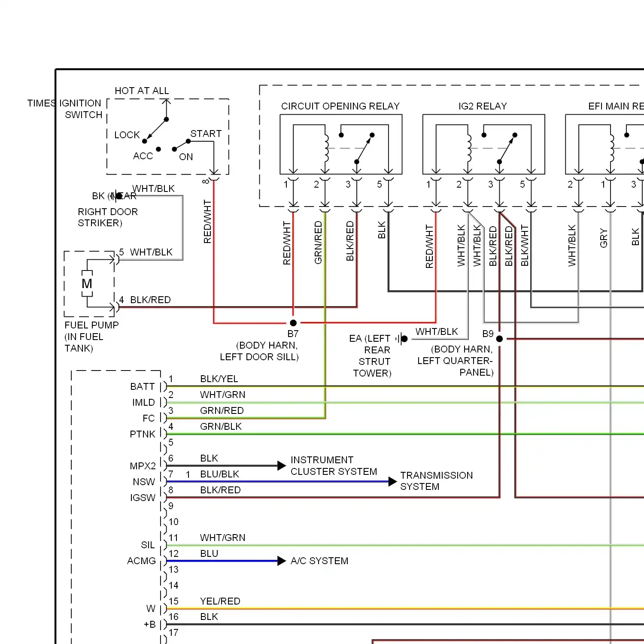Click the EA ground symbol
Screen dimensions: 644x644
(402, 339)
